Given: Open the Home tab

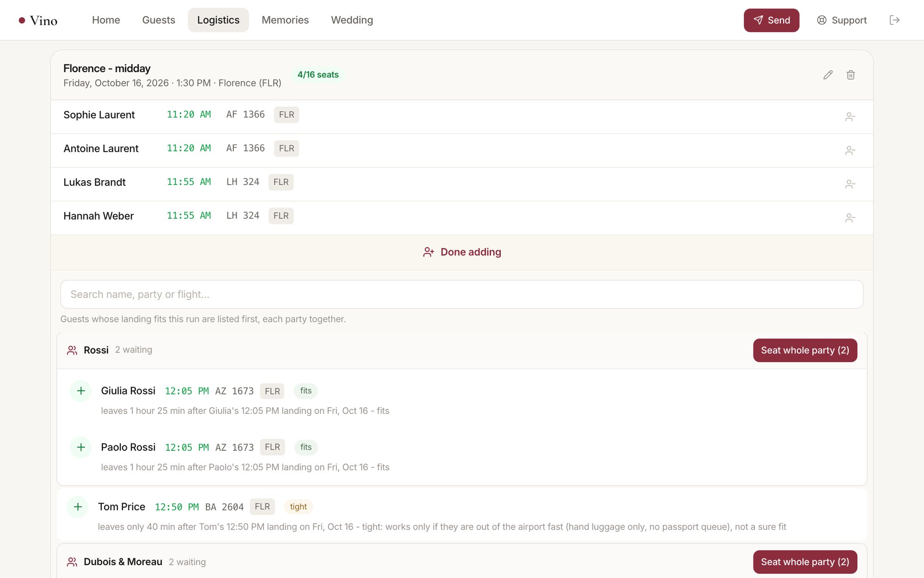Looking at the screenshot, I should [106, 20].
